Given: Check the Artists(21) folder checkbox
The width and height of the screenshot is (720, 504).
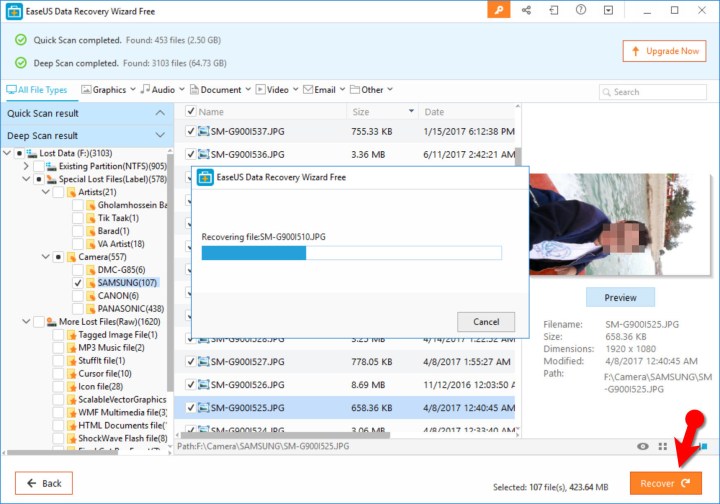Looking at the screenshot, I should pos(57,192).
